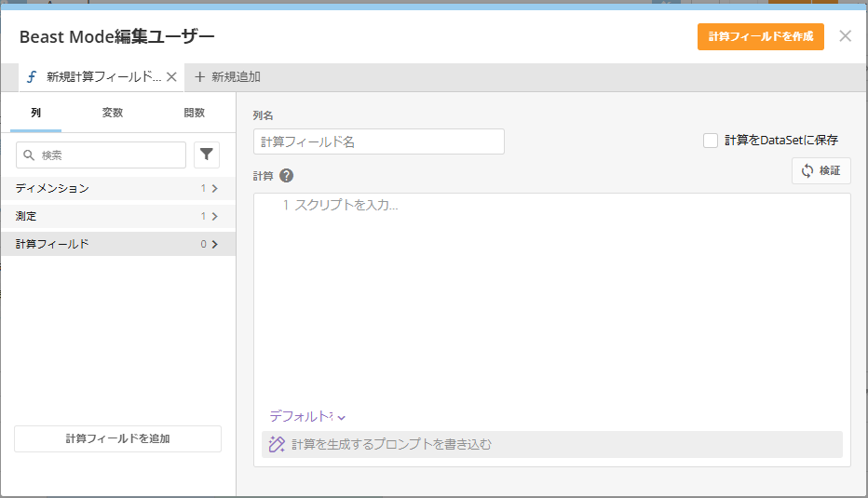This screenshot has width=868, height=498.
Task: Select the 計算フィールド row label
Action: (52, 244)
